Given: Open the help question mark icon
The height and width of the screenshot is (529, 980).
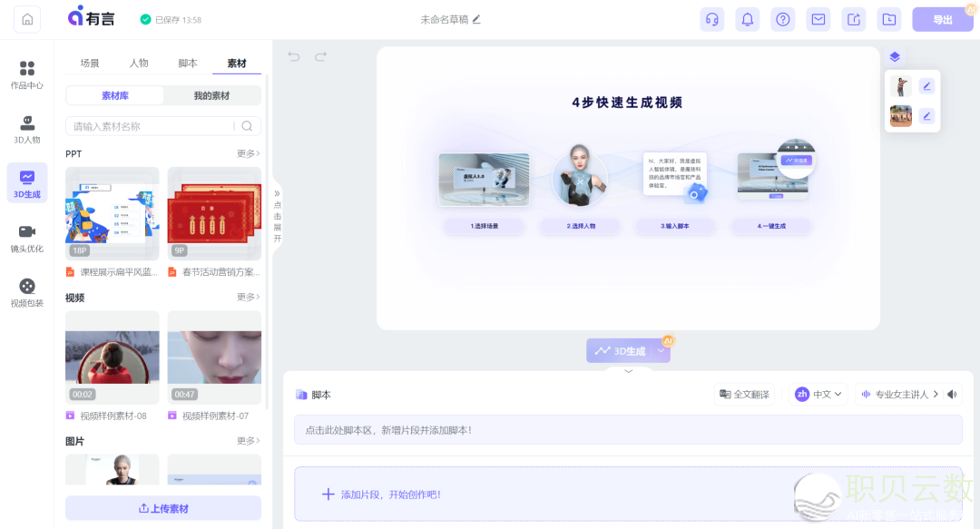Looking at the screenshot, I should pos(782,18).
